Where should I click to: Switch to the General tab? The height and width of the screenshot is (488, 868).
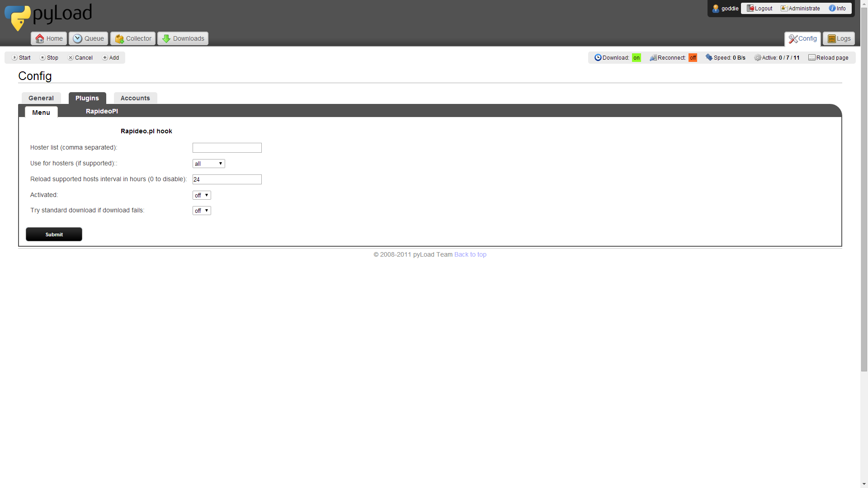tap(41, 98)
